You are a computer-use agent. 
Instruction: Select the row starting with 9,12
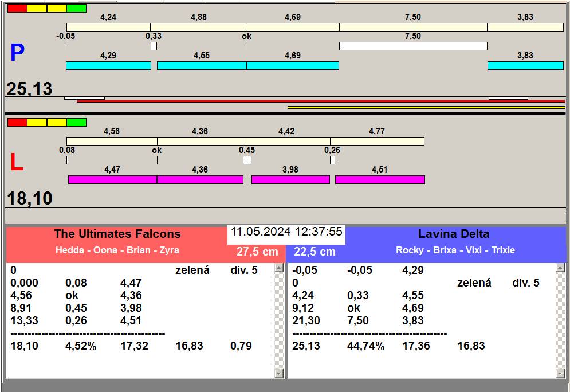pyautogui.click(x=422, y=308)
